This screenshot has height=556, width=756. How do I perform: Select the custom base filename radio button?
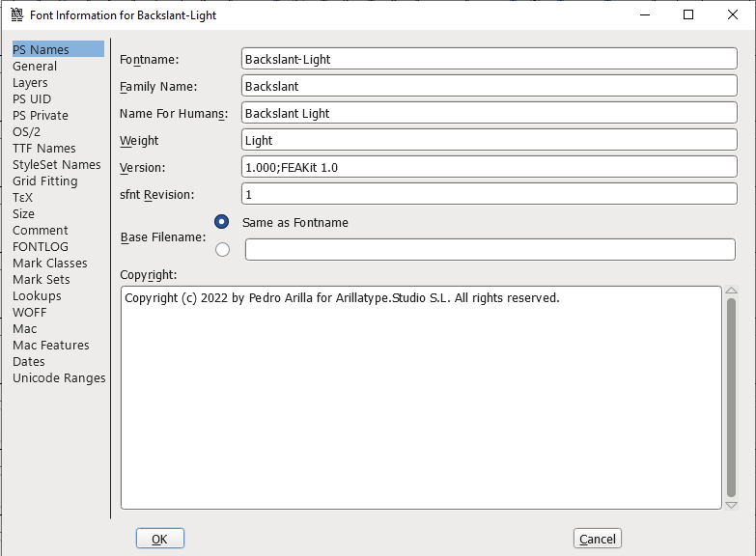223,250
